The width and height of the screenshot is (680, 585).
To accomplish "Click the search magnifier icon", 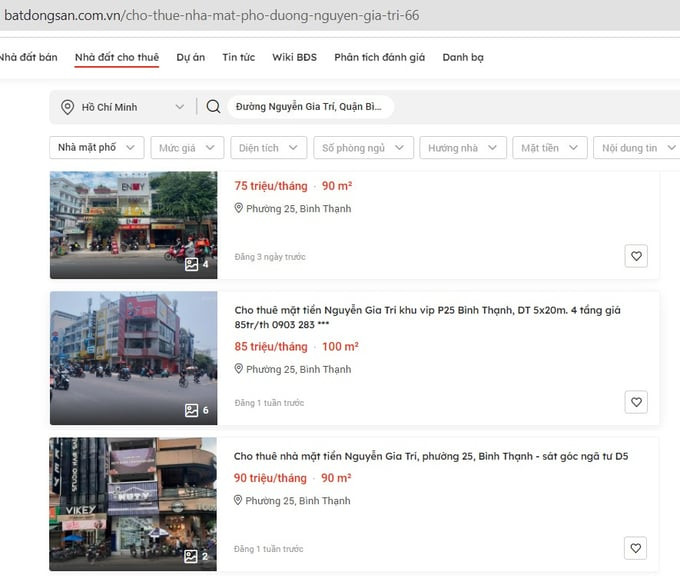I will pos(213,107).
